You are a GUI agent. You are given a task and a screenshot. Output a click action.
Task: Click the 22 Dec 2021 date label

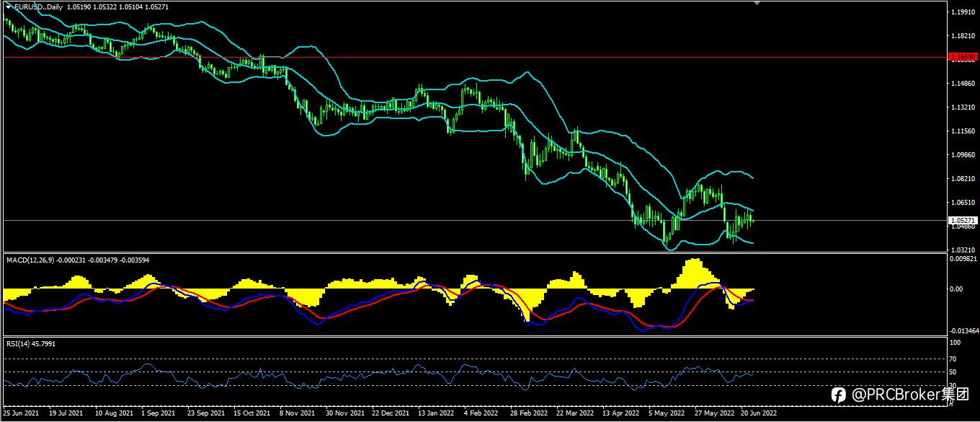(x=391, y=414)
